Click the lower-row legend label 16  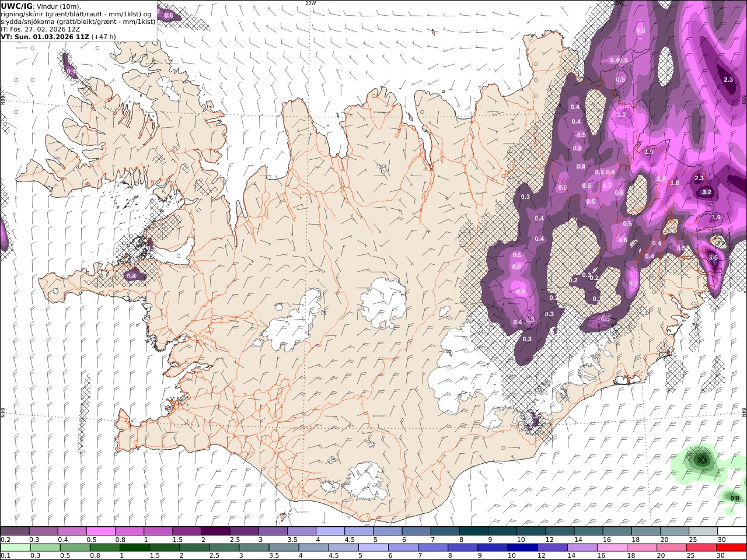coord(602,556)
